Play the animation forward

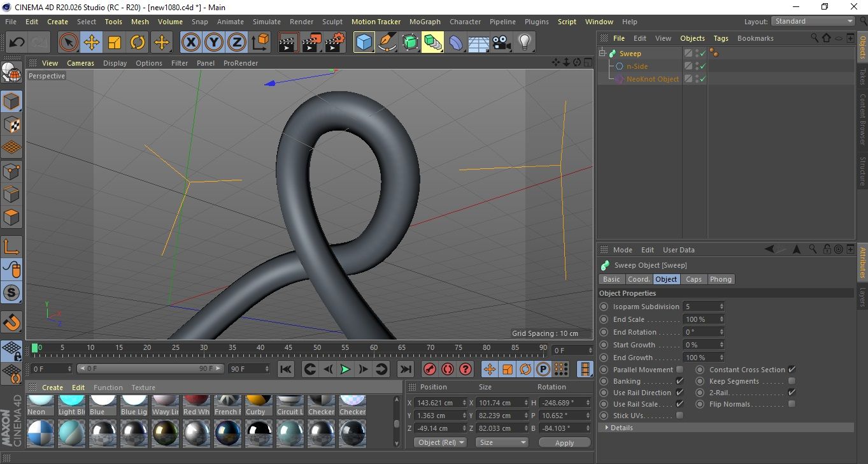tap(345, 369)
